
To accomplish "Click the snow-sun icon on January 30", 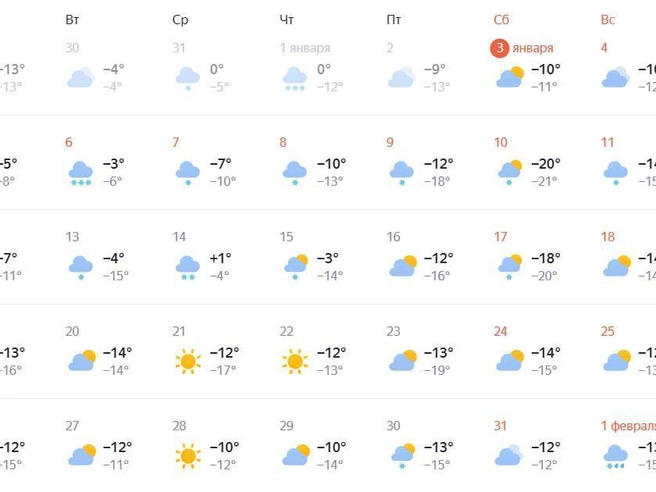I will [x=403, y=456].
